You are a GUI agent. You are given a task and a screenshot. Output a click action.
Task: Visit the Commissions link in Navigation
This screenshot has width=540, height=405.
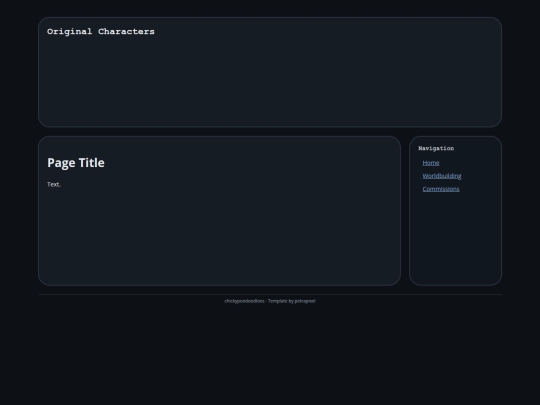point(441,189)
